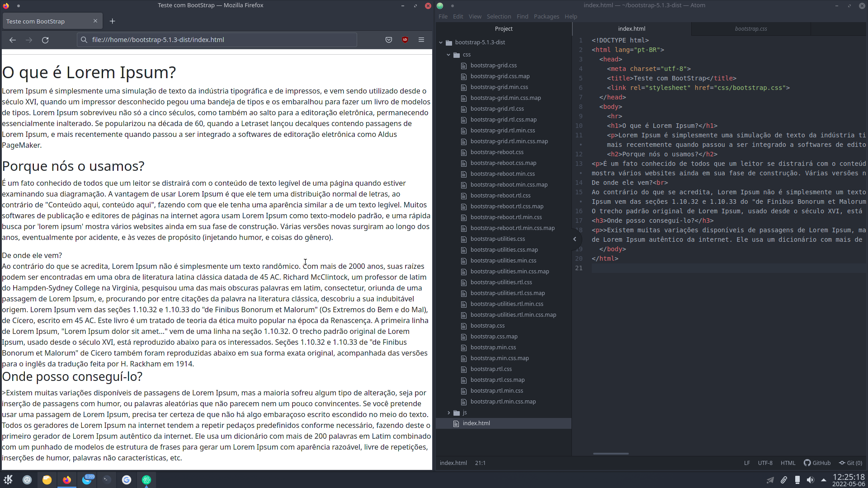Open the Pocket save icon
Image resolution: width=868 pixels, height=488 pixels.
point(389,40)
